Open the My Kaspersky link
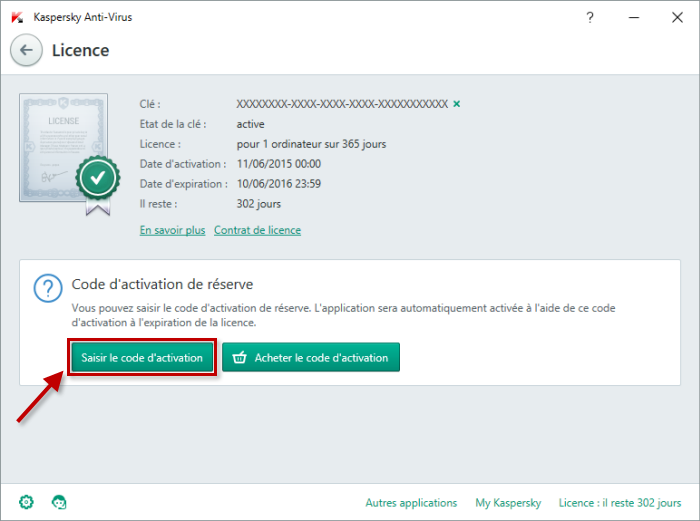Image resolution: width=700 pixels, height=521 pixels. (507, 503)
